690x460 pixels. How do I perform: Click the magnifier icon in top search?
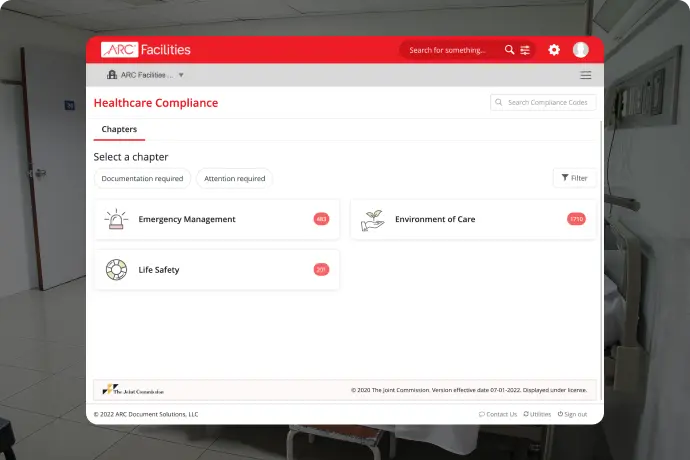[509, 50]
